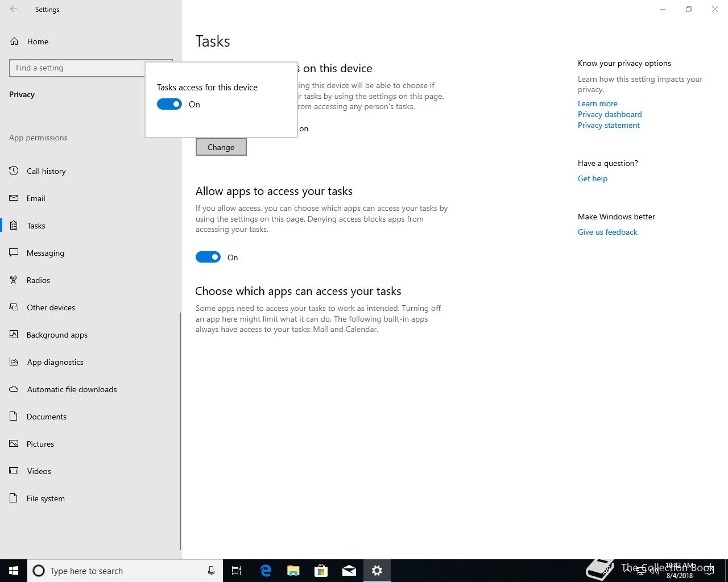Open Microsoft Store from the taskbar
The height and width of the screenshot is (582, 728).
(321, 571)
